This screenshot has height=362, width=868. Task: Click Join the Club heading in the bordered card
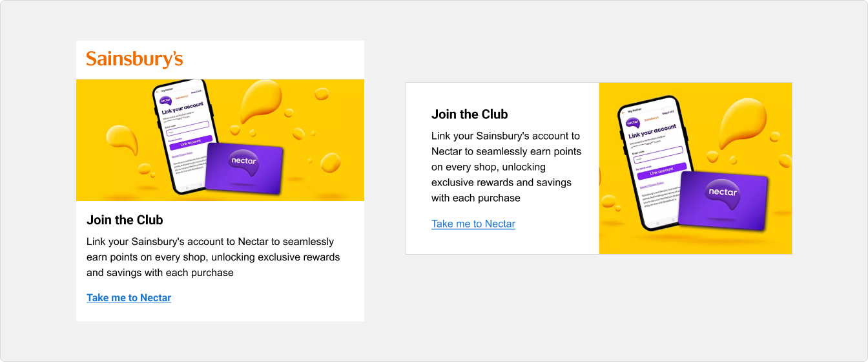470,114
